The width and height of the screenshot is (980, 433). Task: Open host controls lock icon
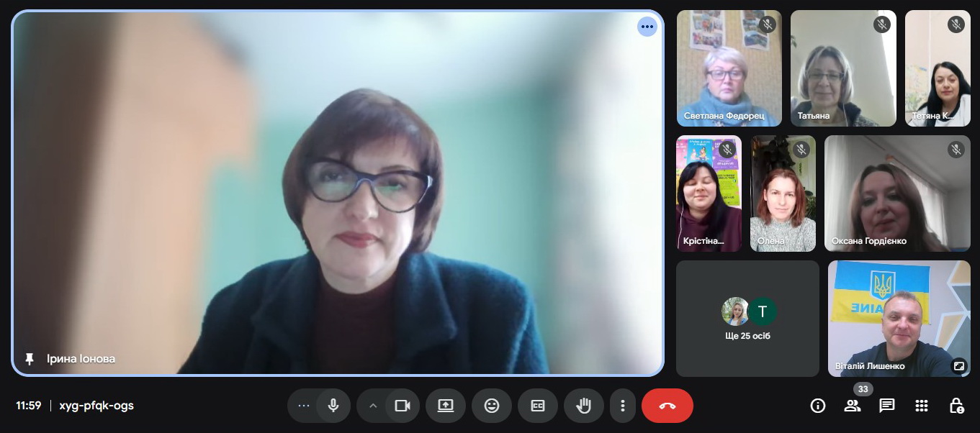[956, 406]
